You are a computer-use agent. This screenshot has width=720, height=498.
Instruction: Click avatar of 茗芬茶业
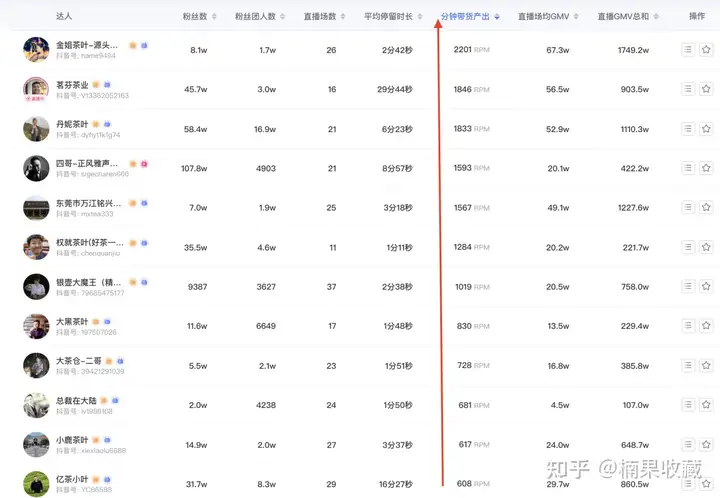coord(36,89)
